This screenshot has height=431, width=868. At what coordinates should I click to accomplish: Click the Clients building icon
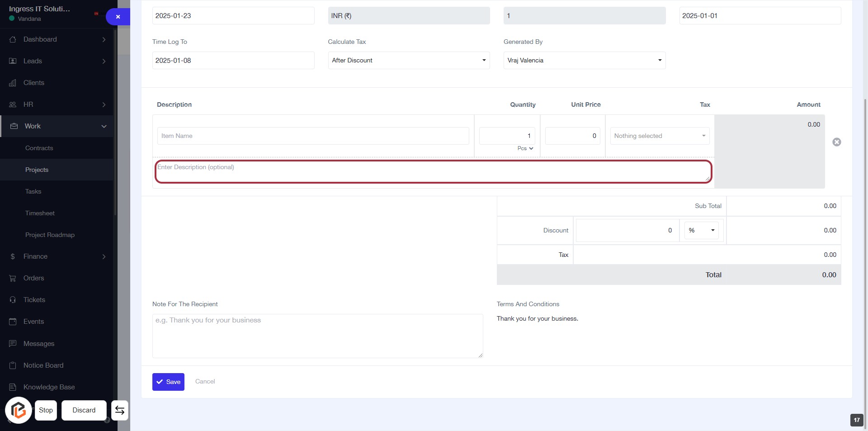click(x=13, y=83)
